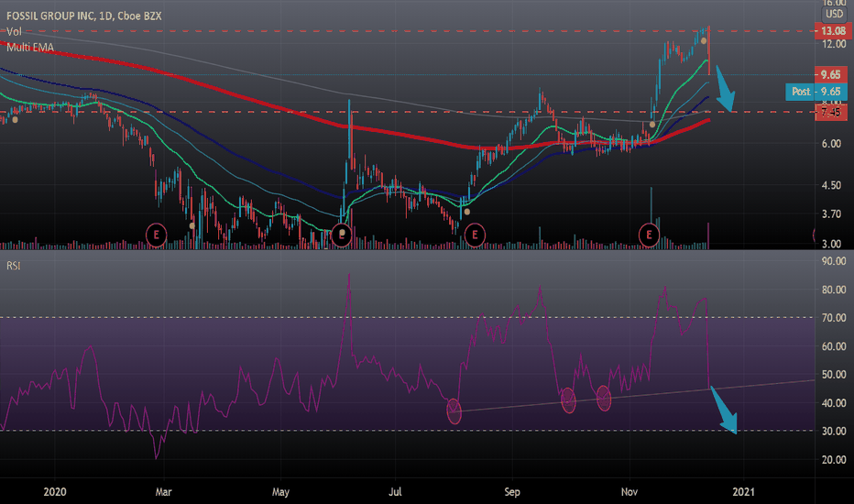Click the 6.00 price scale value
This screenshot has height=504, width=854.
coord(831,143)
